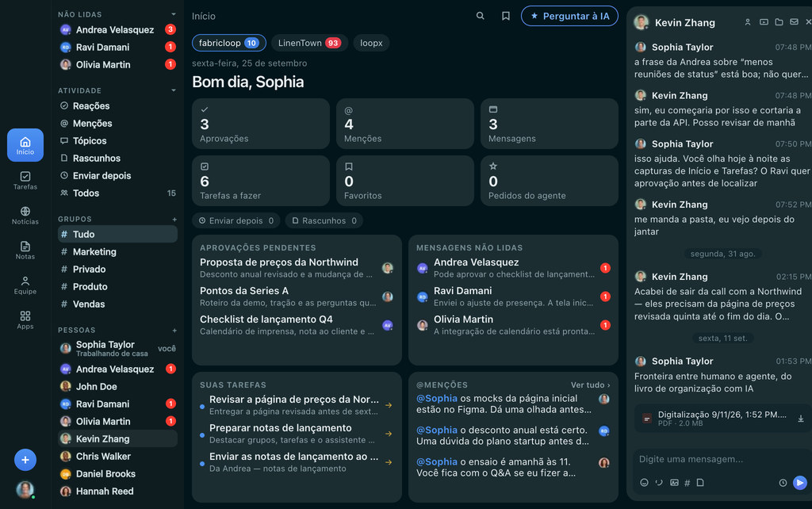Add a new group with plus icon
812x509 pixels.
[174, 219]
